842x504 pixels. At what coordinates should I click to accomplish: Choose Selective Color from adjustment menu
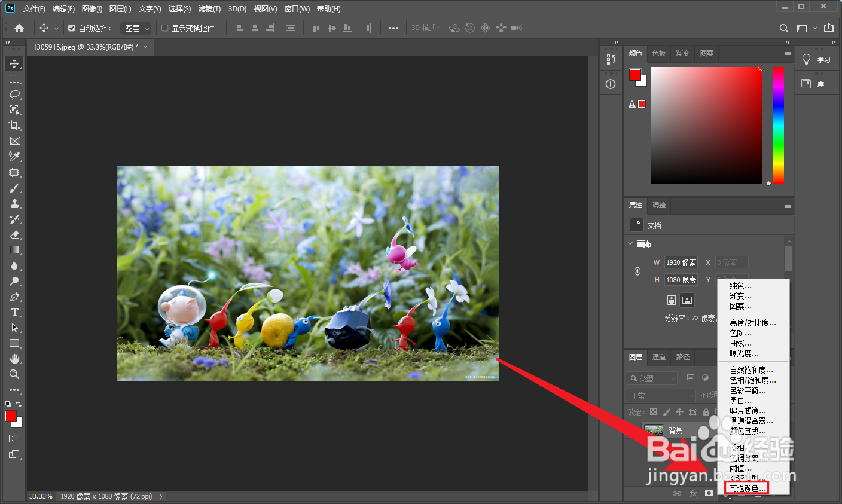748,488
